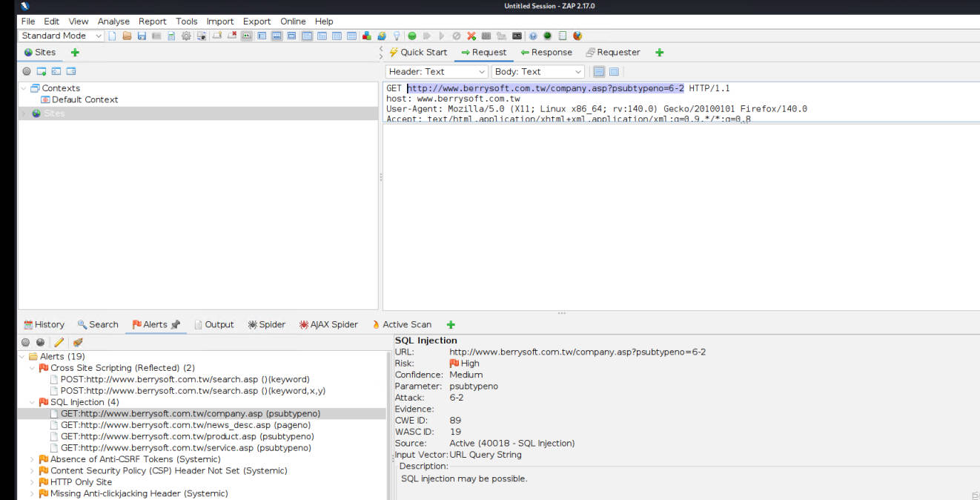Click the Open Session folder icon
This screenshot has height=500, width=980.
(x=127, y=36)
